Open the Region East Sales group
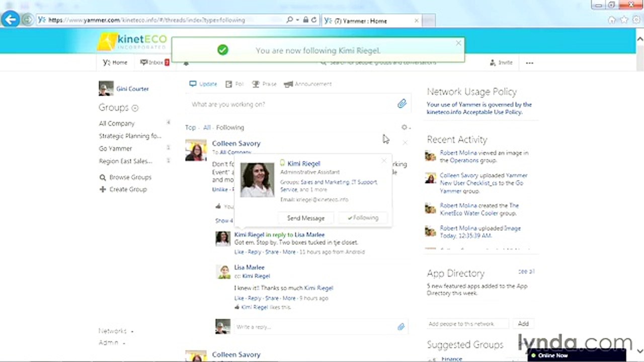The width and height of the screenshot is (644, 362). (x=125, y=161)
